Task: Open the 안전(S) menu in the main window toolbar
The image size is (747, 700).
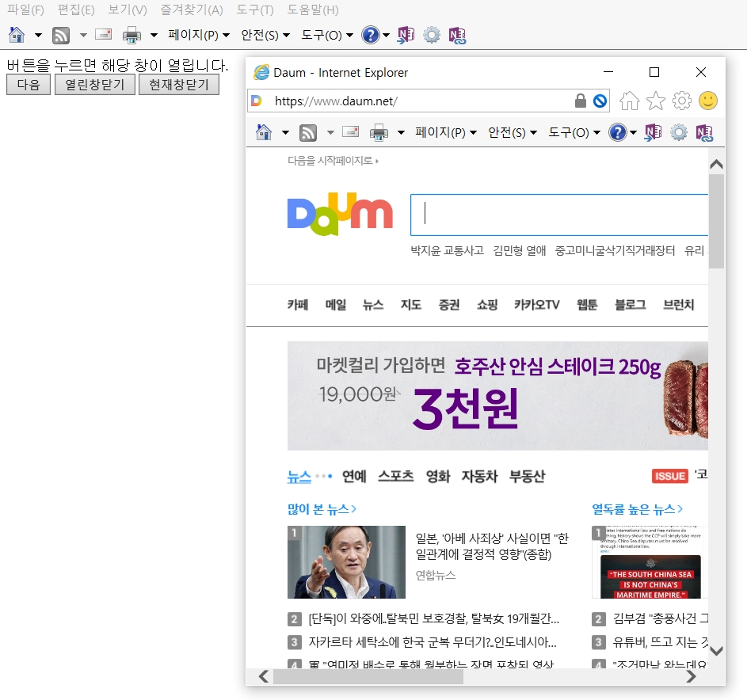Action: (265, 35)
